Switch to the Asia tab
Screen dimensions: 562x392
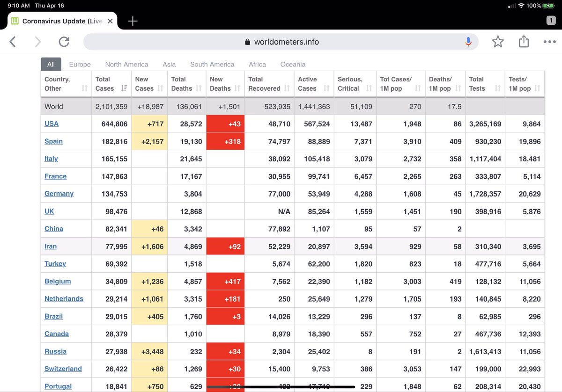pyautogui.click(x=169, y=65)
